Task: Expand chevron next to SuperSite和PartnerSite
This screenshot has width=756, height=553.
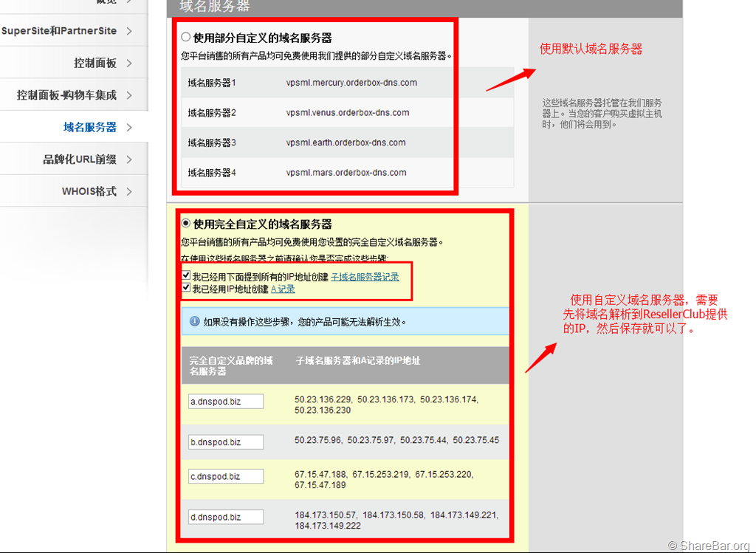Action: tap(129, 31)
